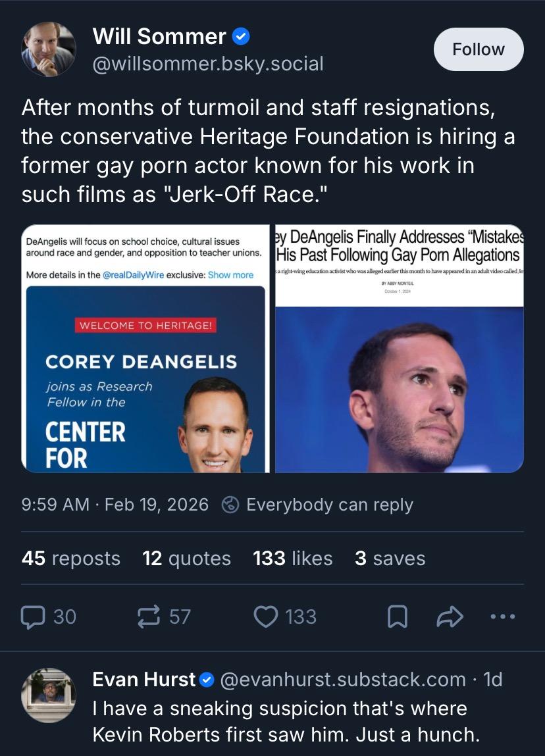This screenshot has height=756, width=545.
Task: Open Will Sommer's profile avatar
Action: point(48,49)
